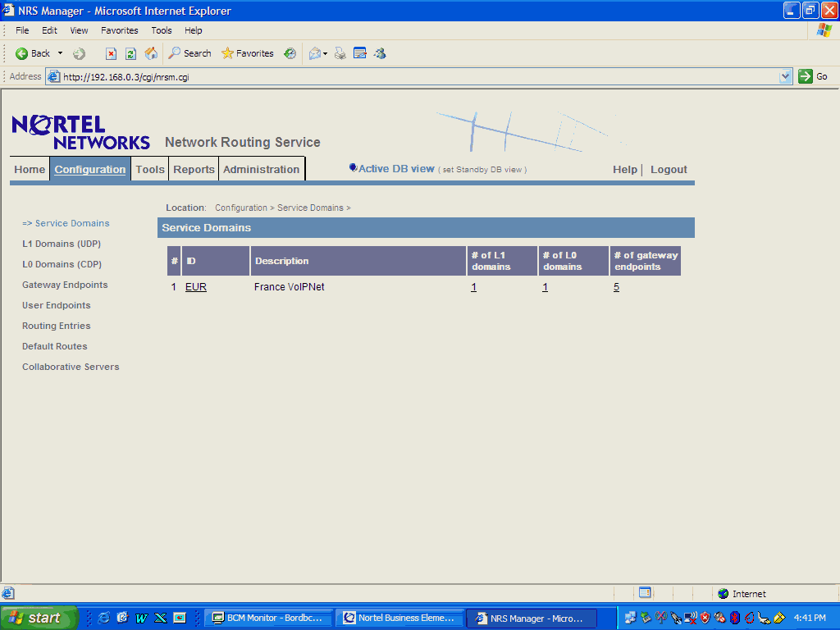
Task: Launch Word from Quick Launch
Action: pyautogui.click(x=141, y=618)
